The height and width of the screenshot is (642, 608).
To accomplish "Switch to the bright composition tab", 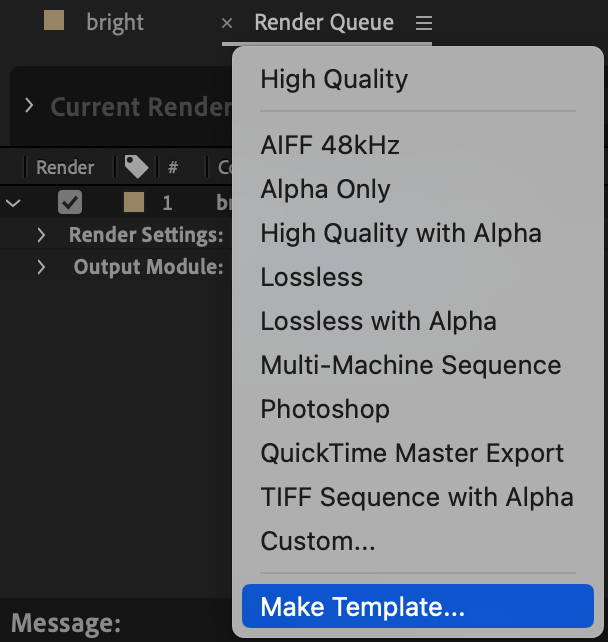I will click(115, 23).
